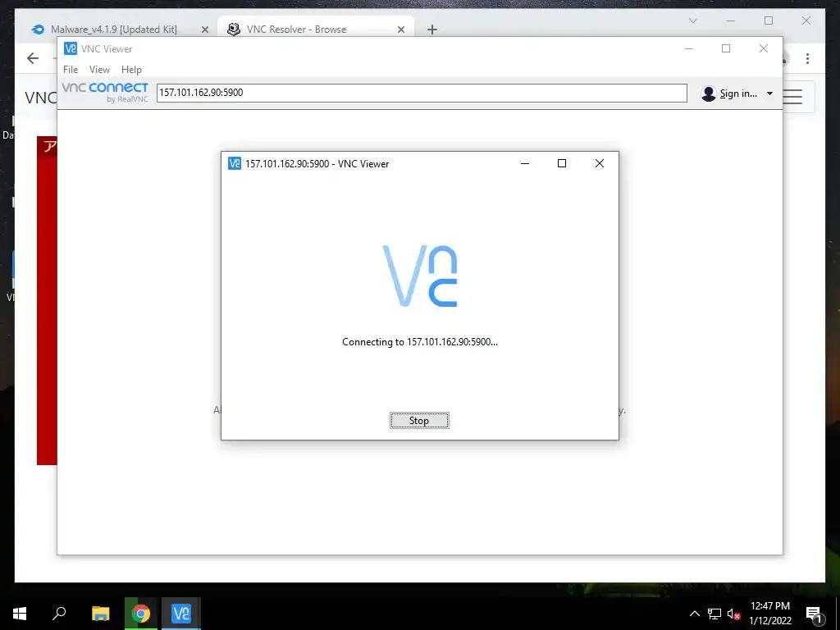Image resolution: width=840 pixels, height=630 pixels.
Task: Click Sign in... in VNC Viewer
Action: [737, 94]
